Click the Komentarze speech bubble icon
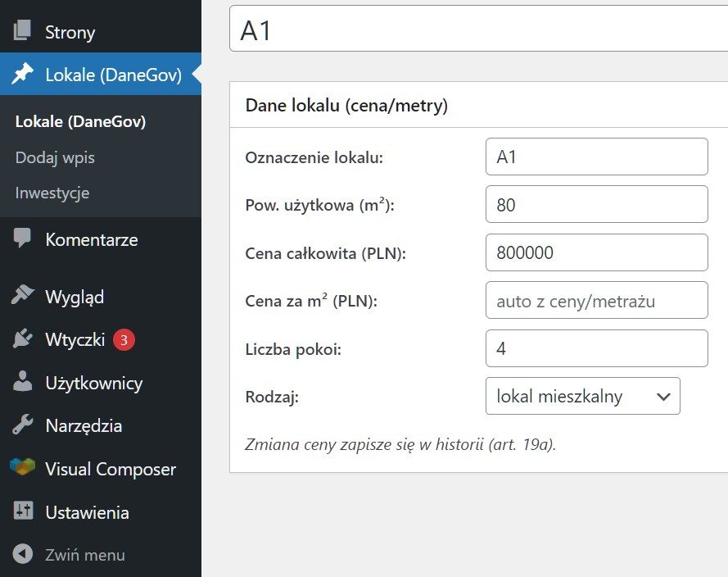This screenshot has height=577, width=728. [22, 239]
